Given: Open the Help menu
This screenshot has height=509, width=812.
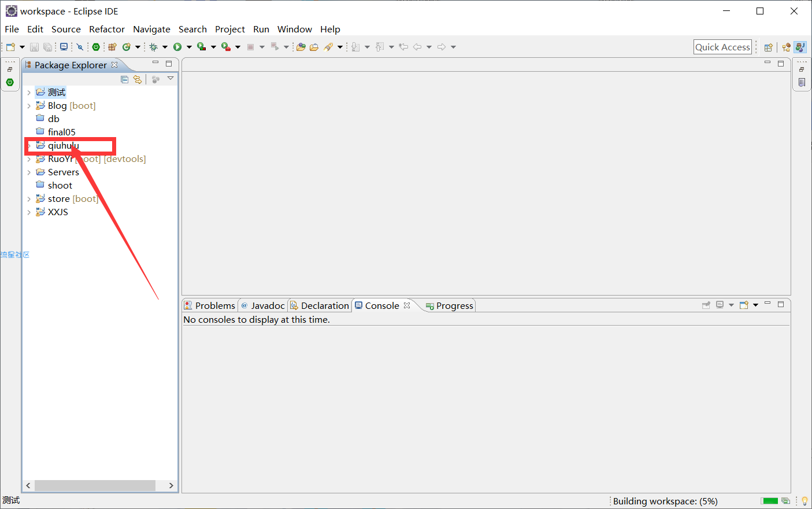Looking at the screenshot, I should tap(330, 29).
